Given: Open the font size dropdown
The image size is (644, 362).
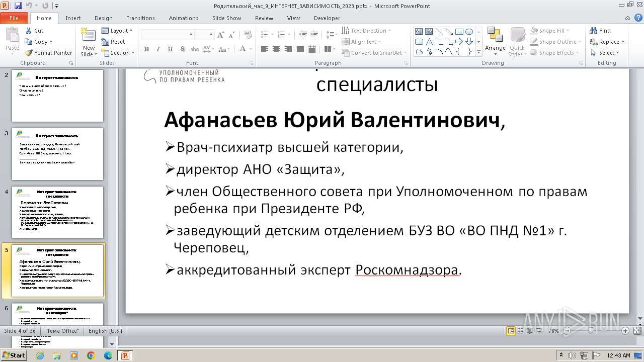Looking at the screenshot, I should 211,35.
